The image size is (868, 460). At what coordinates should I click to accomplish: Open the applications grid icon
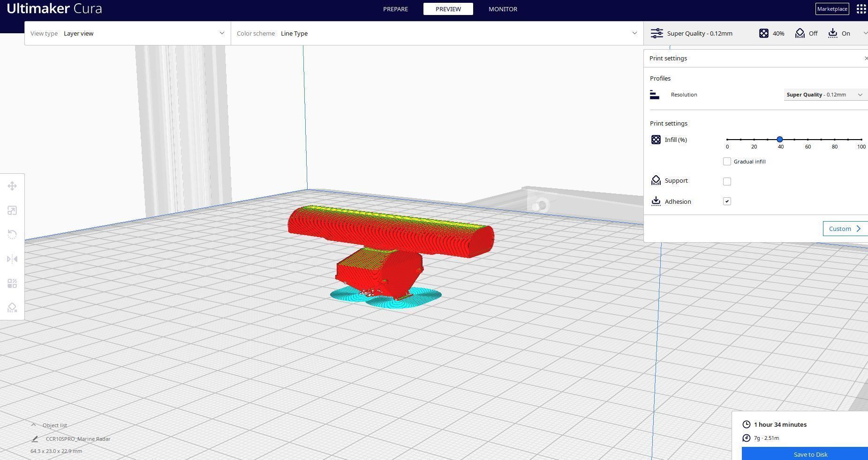pos(861,9)
